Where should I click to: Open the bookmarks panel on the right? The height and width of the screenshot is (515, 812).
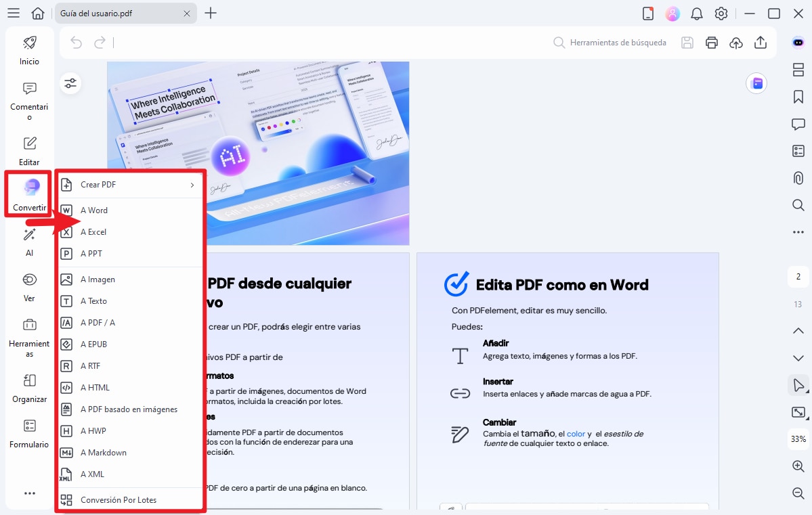(x=798, y=97)
